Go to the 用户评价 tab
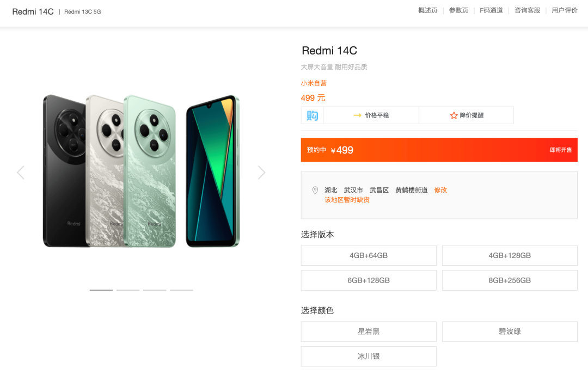This screenshot has width=588, height=374. [565, 10]
